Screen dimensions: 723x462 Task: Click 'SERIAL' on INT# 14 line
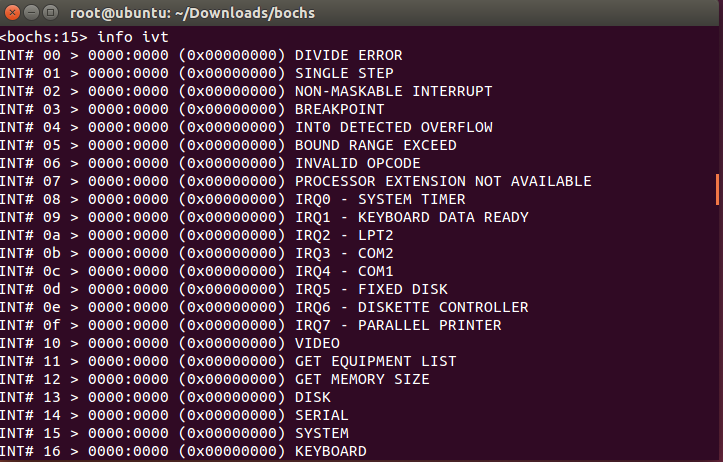tap(322, 415)
